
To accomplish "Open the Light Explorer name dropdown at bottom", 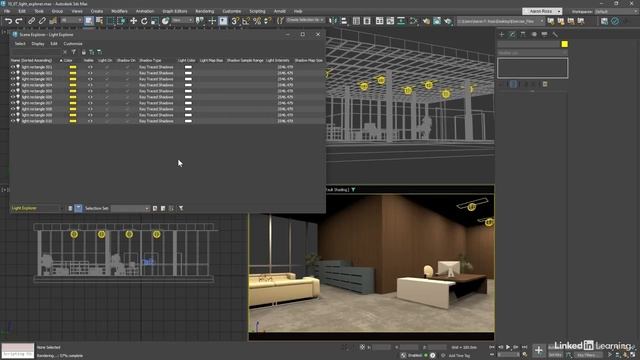I will (x=37, y=208).
